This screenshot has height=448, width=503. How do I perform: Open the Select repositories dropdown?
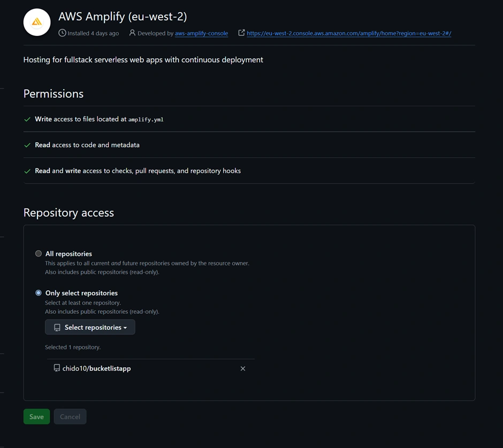tap(90, 327)
